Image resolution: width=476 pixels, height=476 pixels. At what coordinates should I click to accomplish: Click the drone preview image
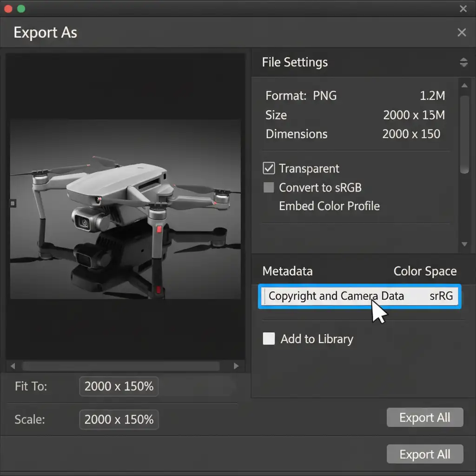[126, 209]
